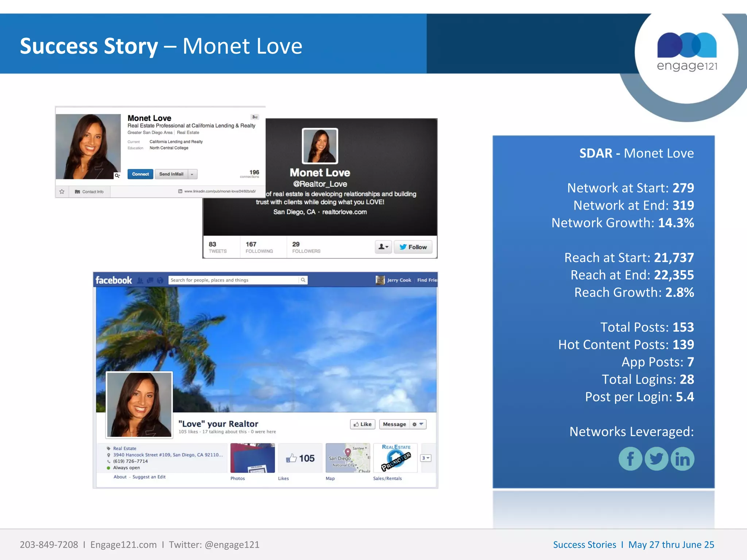Click the @Realtor_Love handle

(320, 184)
